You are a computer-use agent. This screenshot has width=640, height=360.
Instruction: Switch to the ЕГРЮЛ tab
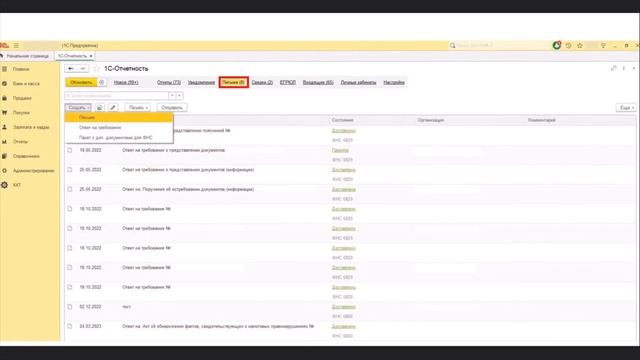[x=288, y=82]
